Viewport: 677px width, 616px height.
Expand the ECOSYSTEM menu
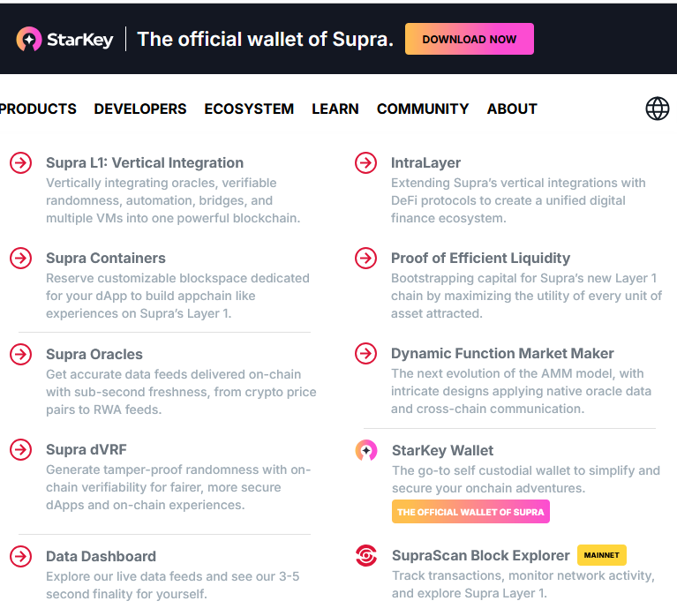tap(249, 109)
